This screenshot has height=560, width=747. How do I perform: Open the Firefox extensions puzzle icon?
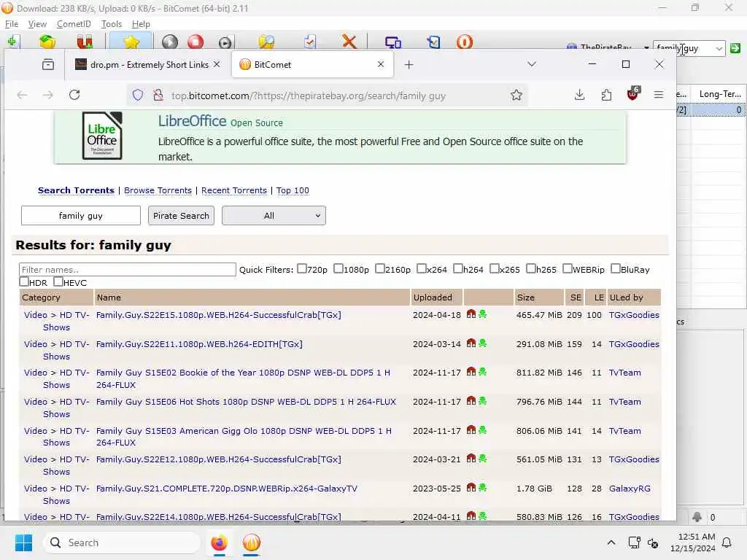coord(606,96)
